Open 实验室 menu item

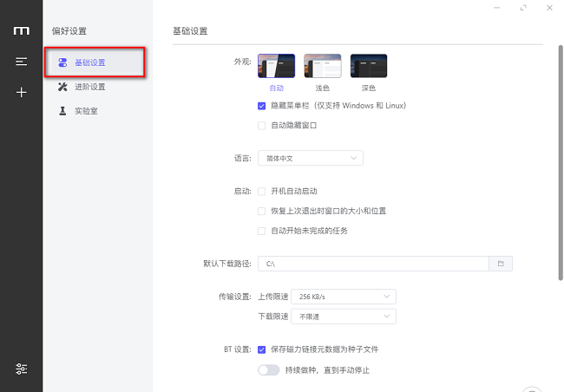pos(86,111)
